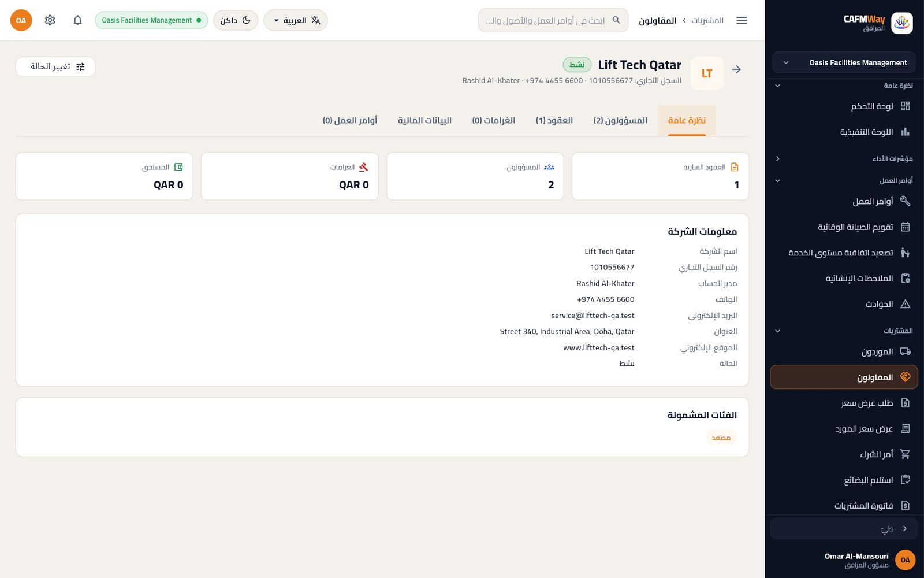Switch to the نظرة عامة tab
Viewport: 924px width, 578px height.
click(x=687, y=120)
